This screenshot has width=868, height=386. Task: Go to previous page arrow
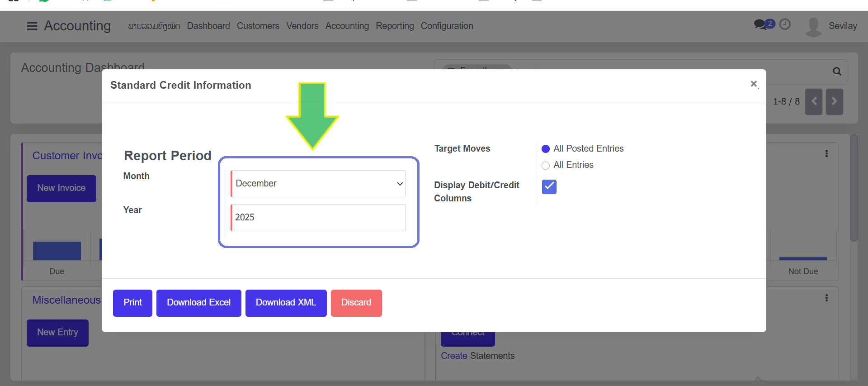tap(813, 102)
